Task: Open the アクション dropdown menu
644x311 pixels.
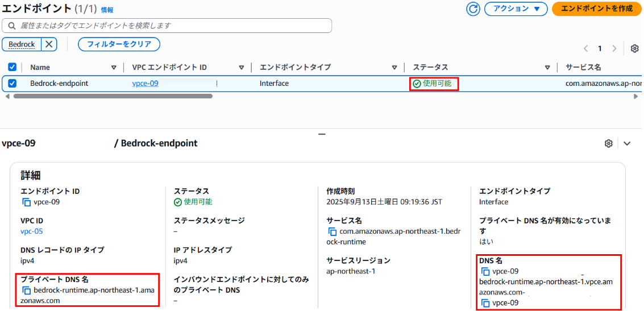Action: point(516,9)
